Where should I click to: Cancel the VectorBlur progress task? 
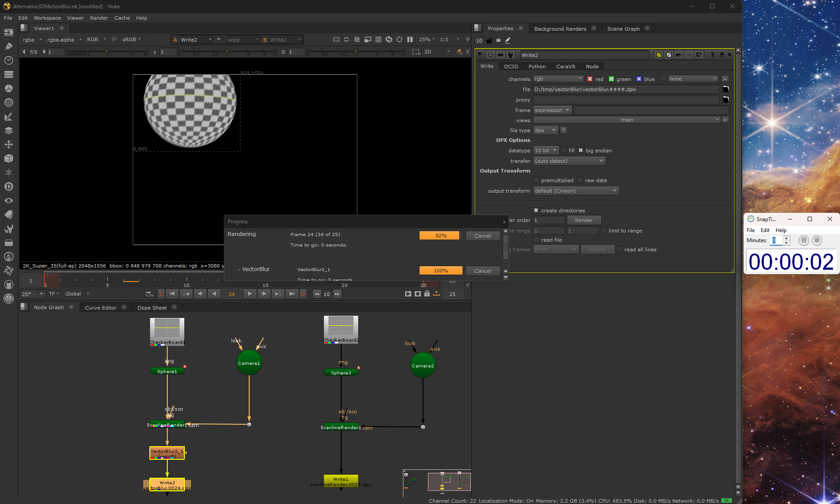[482, 271]
